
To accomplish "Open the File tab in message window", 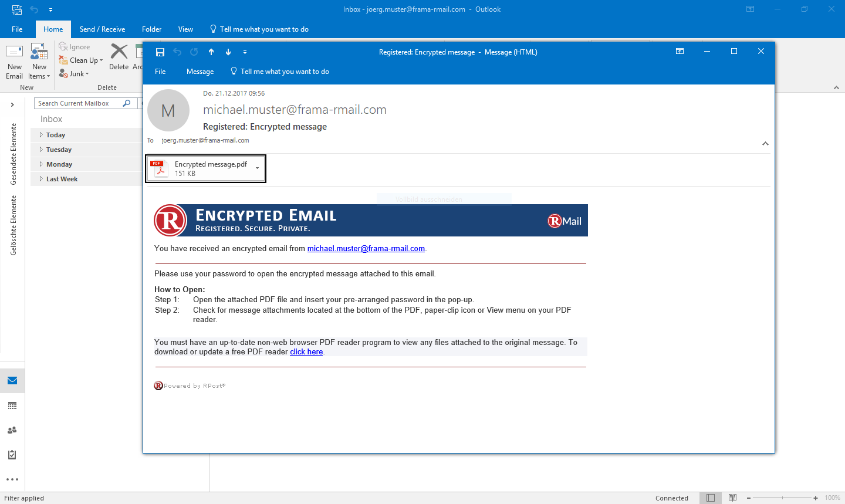I will (160, 72).
